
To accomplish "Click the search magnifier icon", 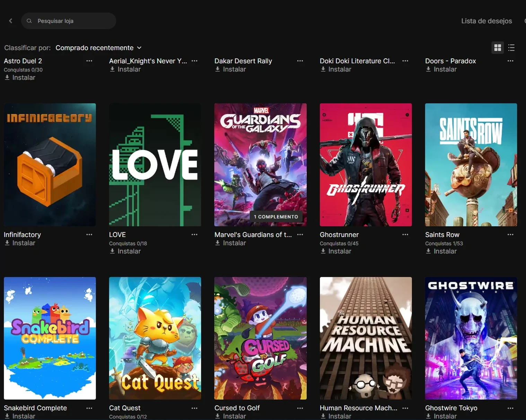I will click(29, 21).
